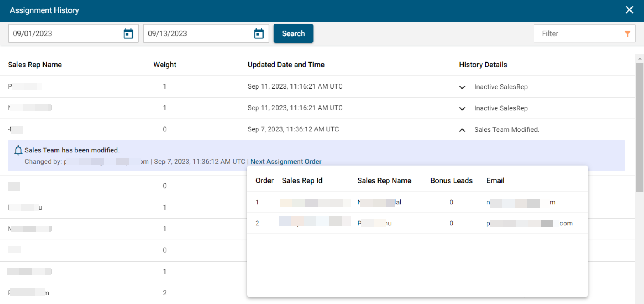This screenshot has height=304, width=644.
Task: Expand second Inactive SalesRep history row chevron
Action: (462, 108)
